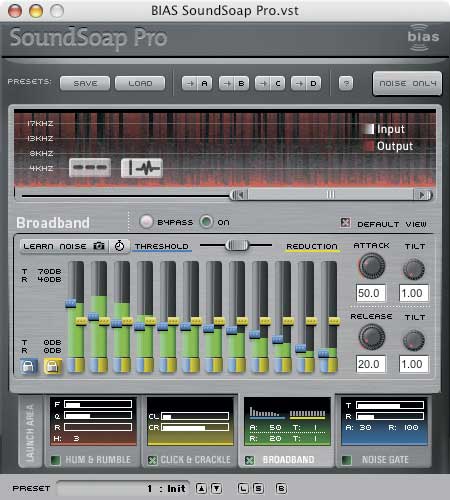Click the bias logo
Screen dimensions: 450x500
click(x=423, y=37)
